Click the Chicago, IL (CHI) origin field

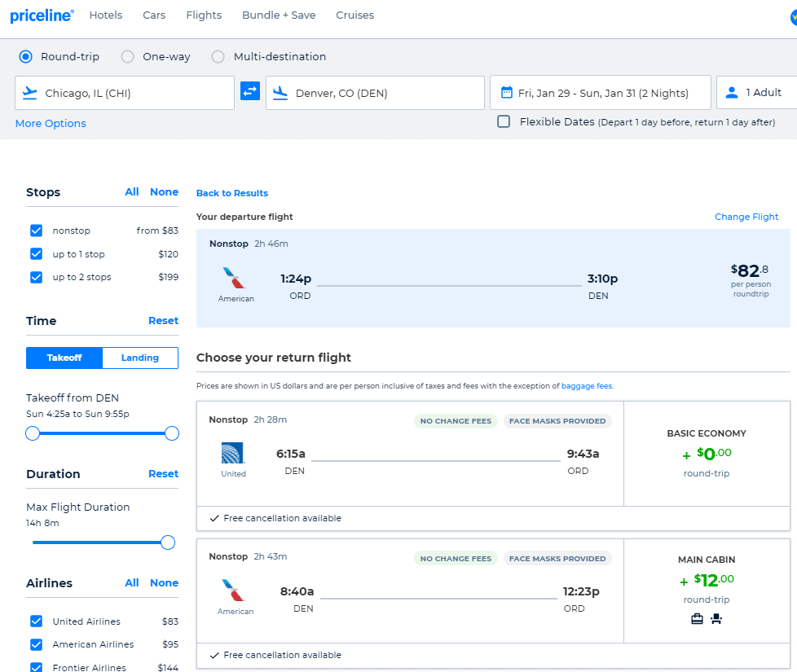click(x=125, y=93)
